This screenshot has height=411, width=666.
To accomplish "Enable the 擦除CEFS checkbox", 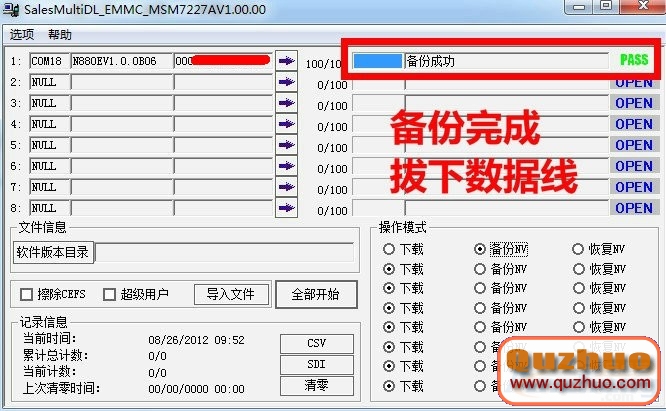I will [x=26, y=294].
